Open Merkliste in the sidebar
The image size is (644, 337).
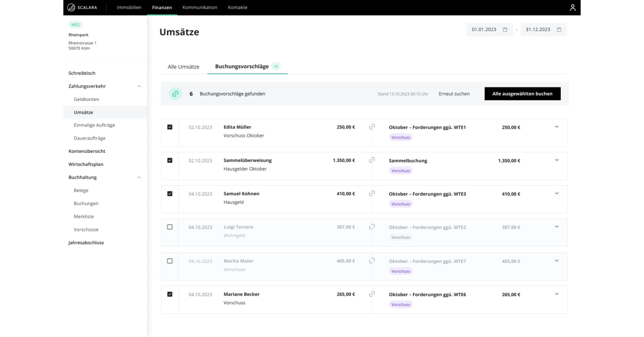click(84, 216)
